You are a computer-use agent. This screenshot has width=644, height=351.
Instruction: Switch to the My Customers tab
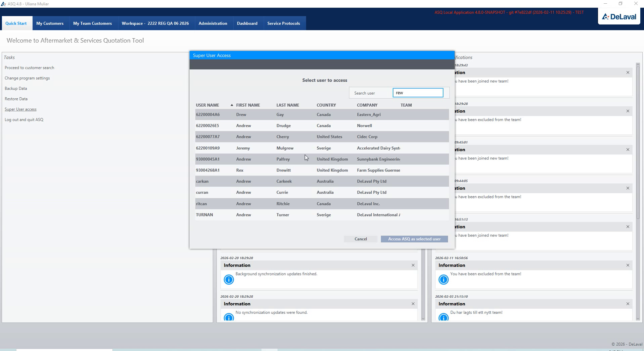[x=50, y=23]
